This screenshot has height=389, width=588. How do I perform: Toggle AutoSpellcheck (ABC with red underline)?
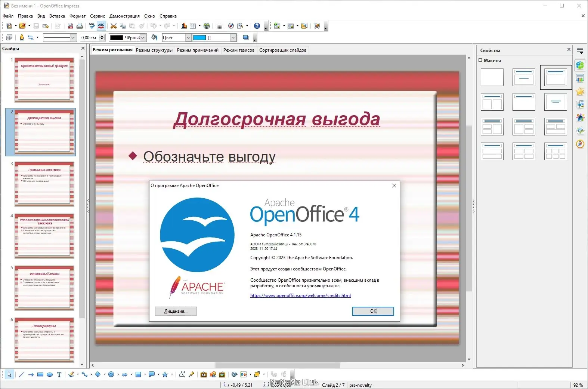101,26
